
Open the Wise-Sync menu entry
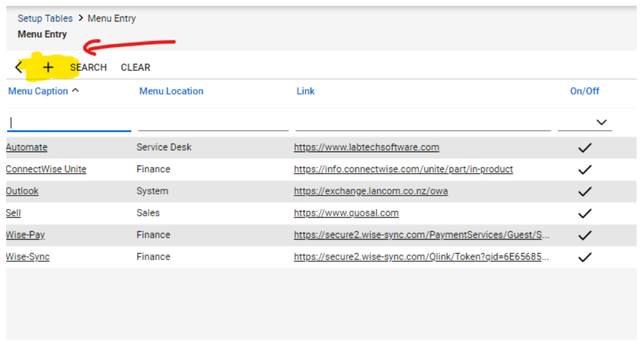(x=28, y=256)
